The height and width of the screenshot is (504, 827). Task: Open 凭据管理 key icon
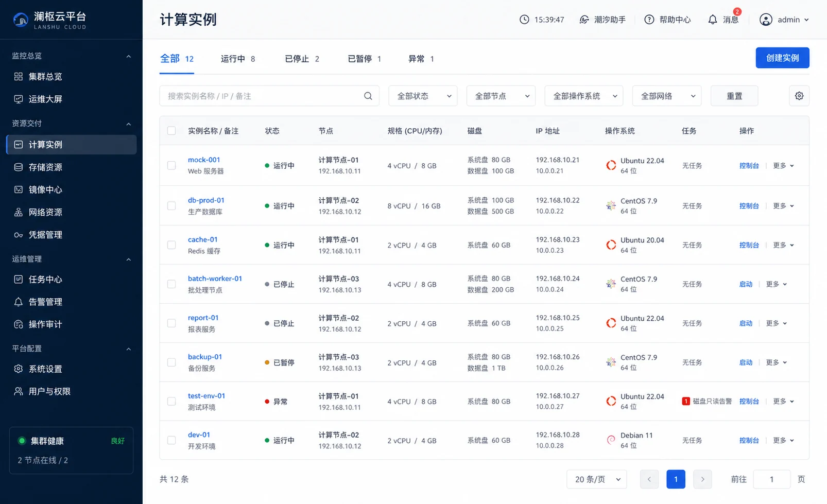pyautogui.click(x=19, y=235)
